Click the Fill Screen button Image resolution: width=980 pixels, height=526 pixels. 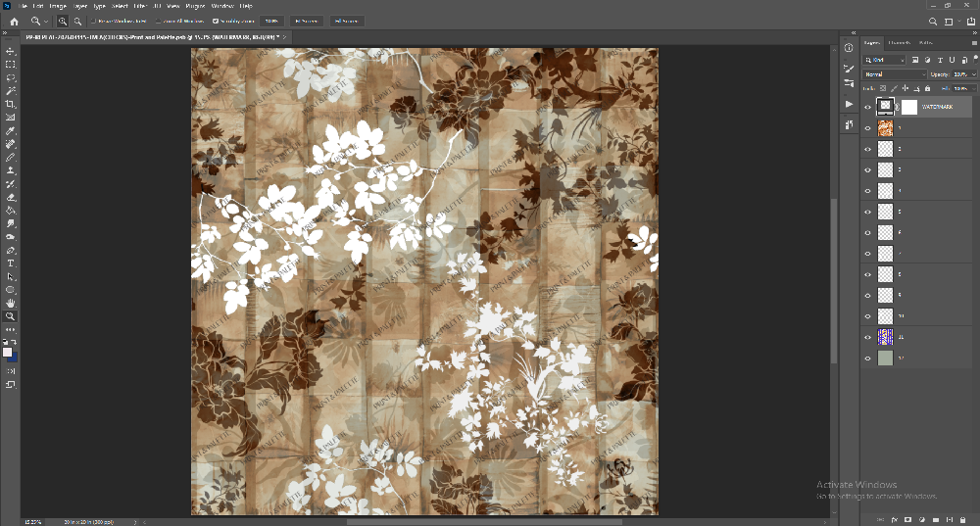pos(346,22)
